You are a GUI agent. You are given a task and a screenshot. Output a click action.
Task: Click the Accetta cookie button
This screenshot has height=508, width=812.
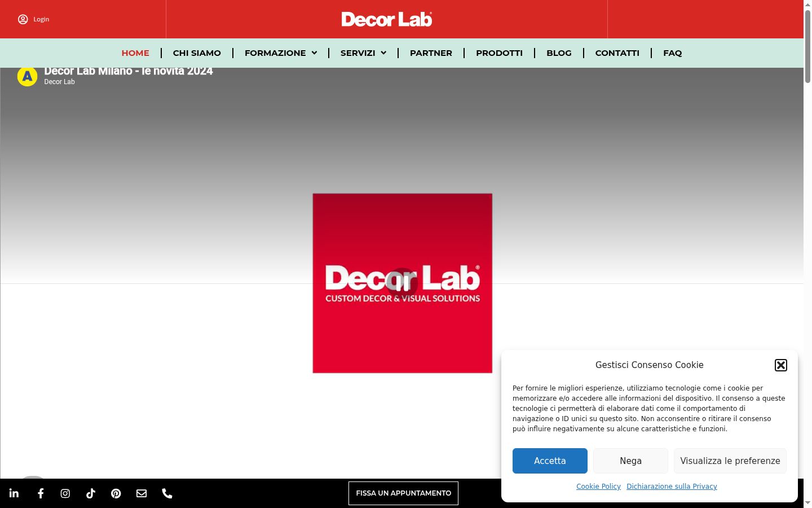point(550,461)
